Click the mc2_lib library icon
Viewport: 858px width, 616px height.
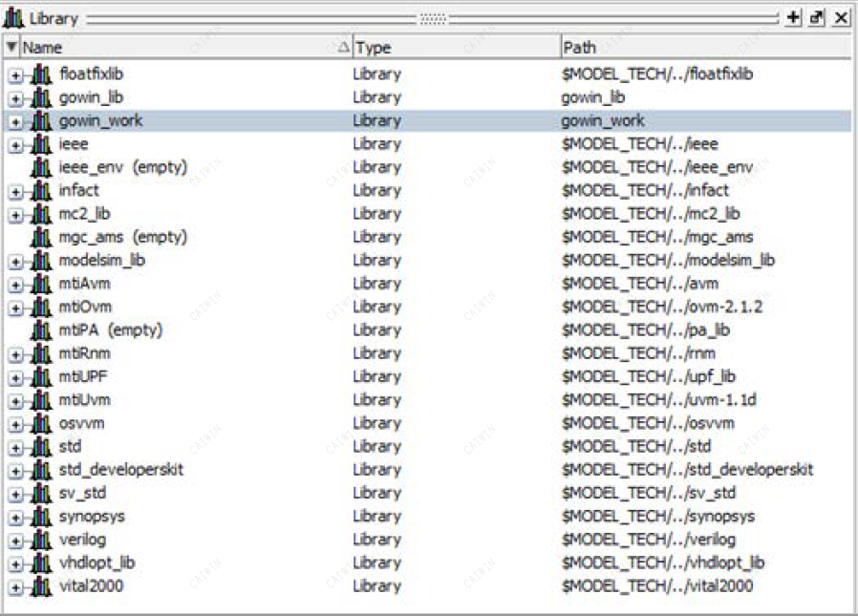[x=41, y=214]
